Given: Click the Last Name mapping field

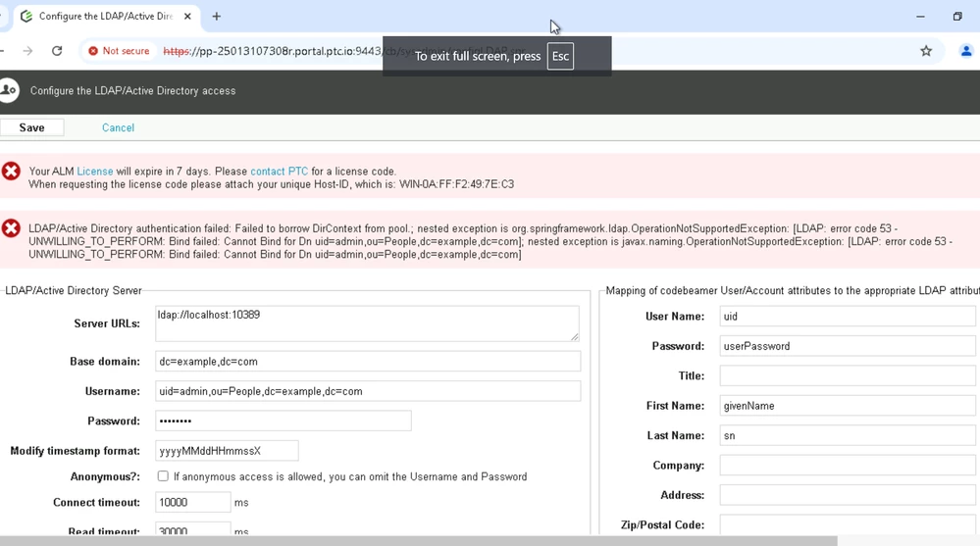Looking at the screenshot, I should click(x=848, y=435).
